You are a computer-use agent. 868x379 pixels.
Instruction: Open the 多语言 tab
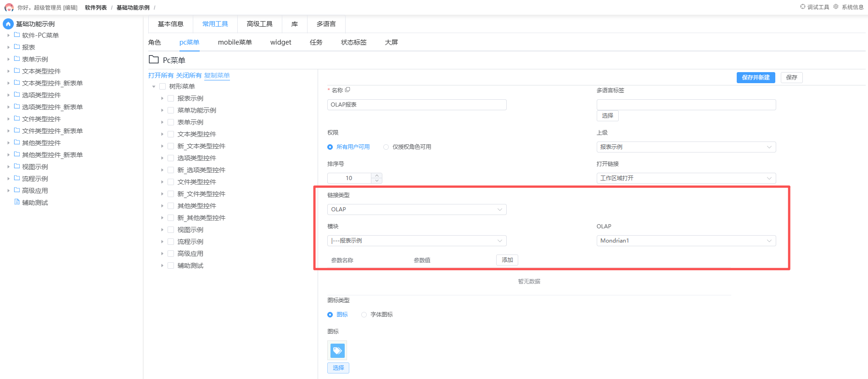pos(326,24)
